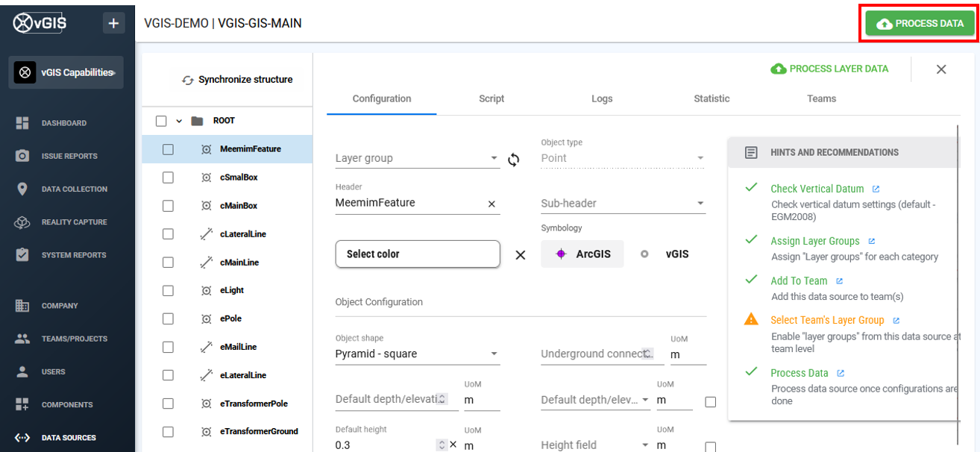The image size is (980, 452).
Task: Click the Synchronize structure refresh icon
Action: point(188,80)
